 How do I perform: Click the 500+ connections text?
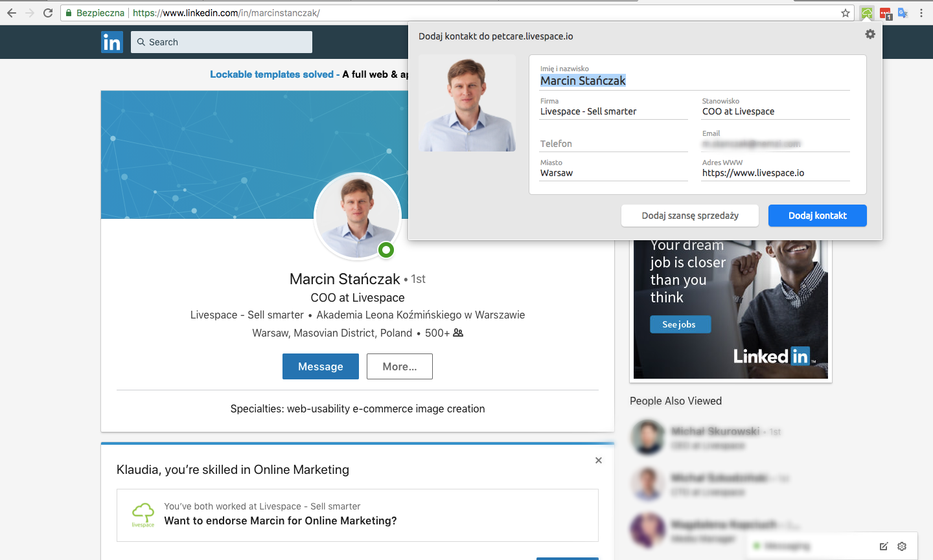[x=437, y=333]
